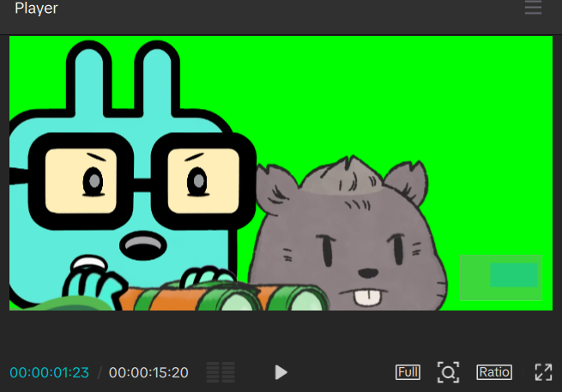Click total duration 00:00:15:20
Image resolution: width=562 pixels, height=392 pixels.
tap(148, 372)
